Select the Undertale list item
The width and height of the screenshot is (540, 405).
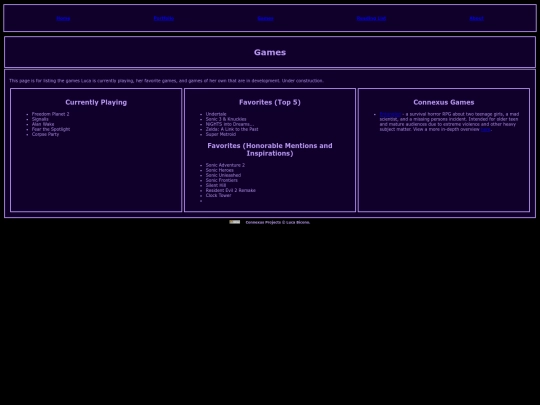coord(216,114)
